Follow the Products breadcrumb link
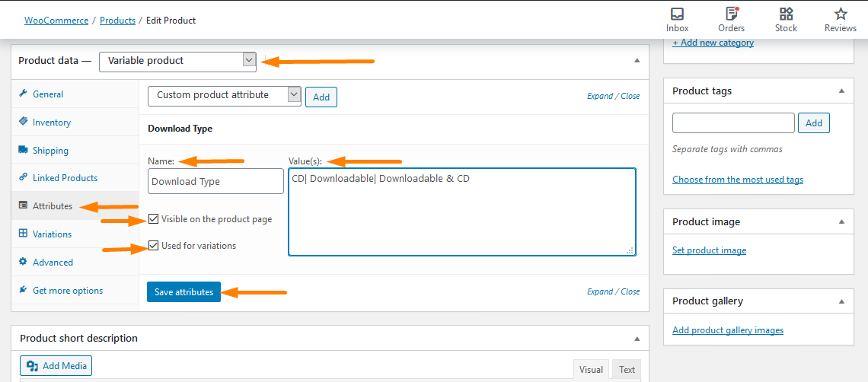The image size is (868, 382). pos(117,21)
